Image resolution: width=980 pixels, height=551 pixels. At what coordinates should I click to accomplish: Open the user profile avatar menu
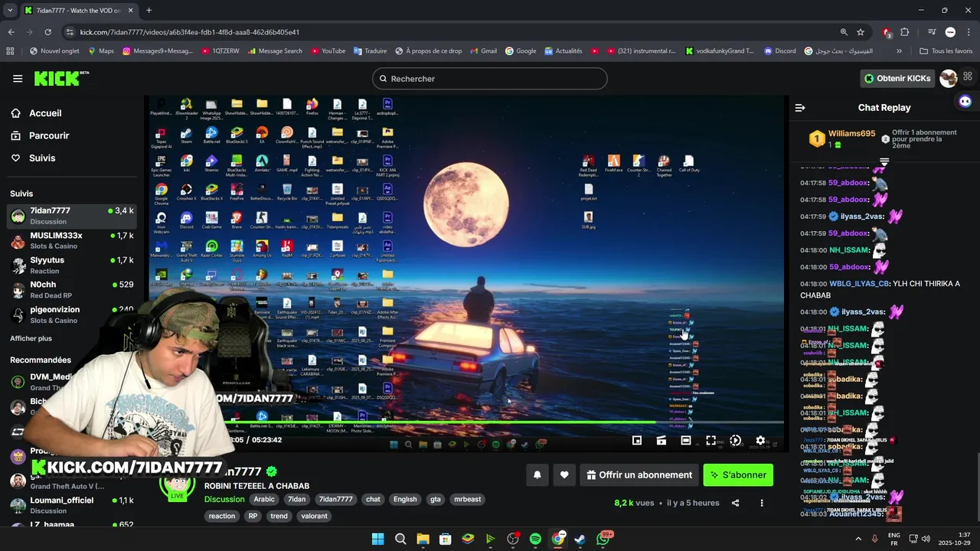tap(948, 78)
